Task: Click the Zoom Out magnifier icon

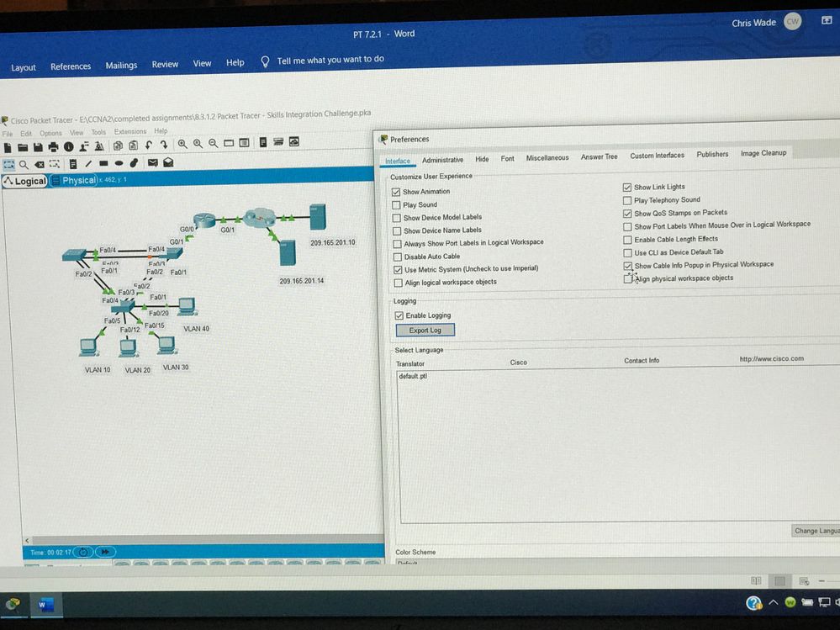Action: pyautogui.click(x=214, y=144)
